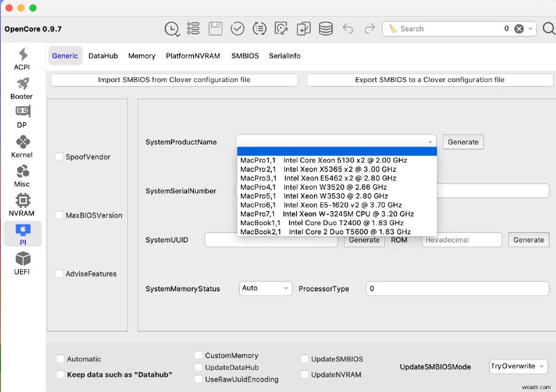Image resolution: width=556 pixels, height=392 pixels.
Task: Choose MacPro3,1 Xeon E5462 option
Action: pos(336,178)
